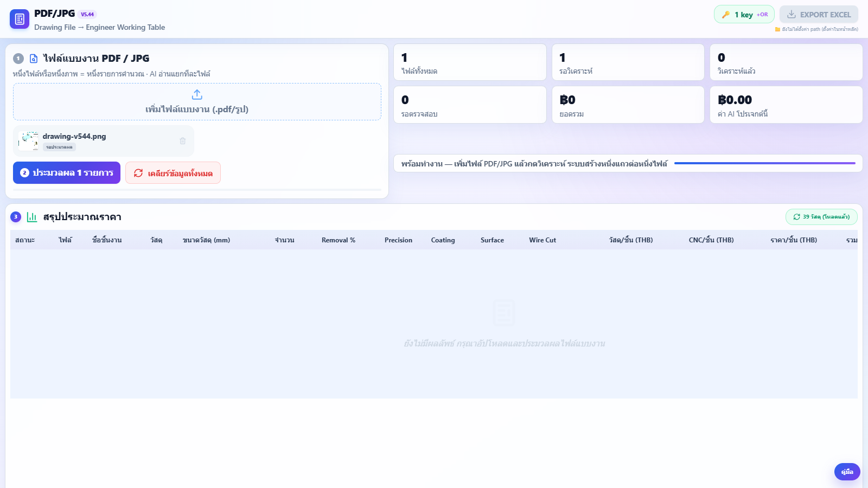The image size is (868, 488).
Task: Open the คู่มือ guide button
Action: point(847,472)
